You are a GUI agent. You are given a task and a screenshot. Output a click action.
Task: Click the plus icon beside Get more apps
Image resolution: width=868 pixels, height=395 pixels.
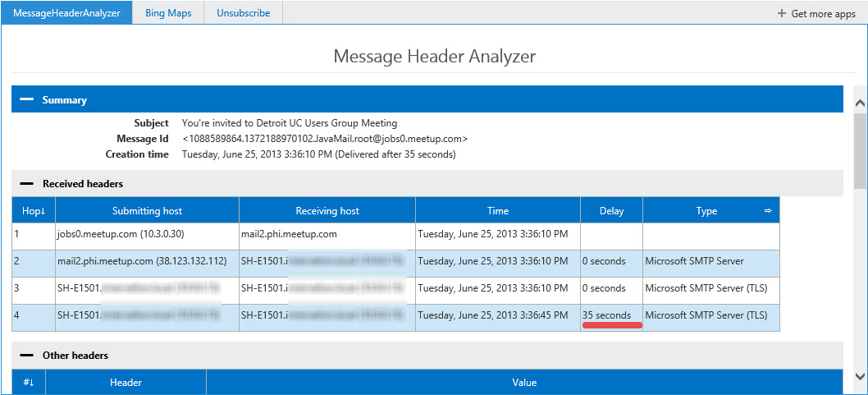pyautogui.click(x=782, y=13)
